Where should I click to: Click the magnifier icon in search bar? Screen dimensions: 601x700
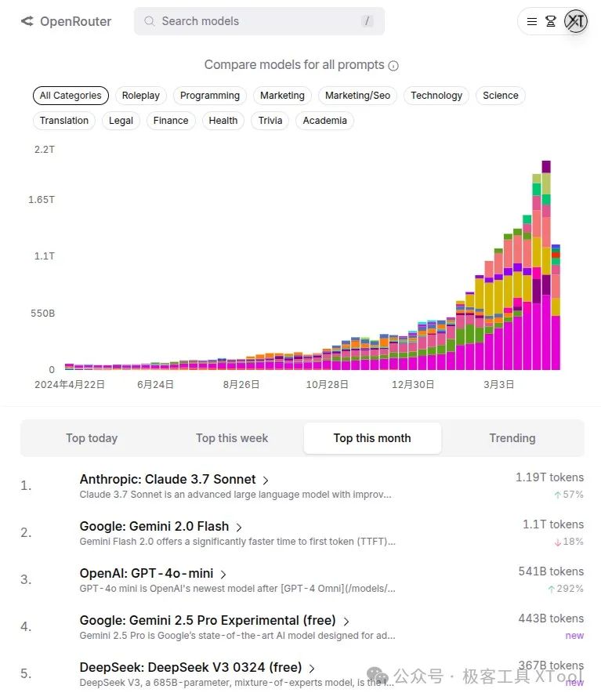click(149, 21)
